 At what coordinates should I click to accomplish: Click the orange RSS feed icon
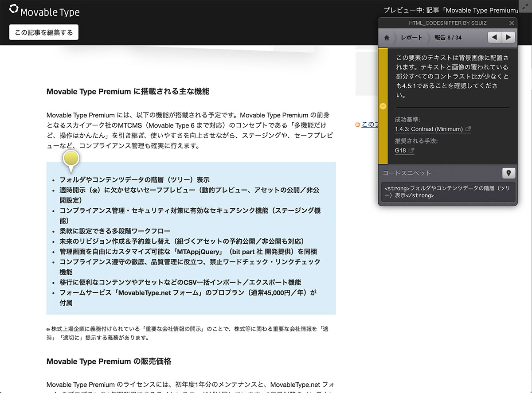point(358,125)
